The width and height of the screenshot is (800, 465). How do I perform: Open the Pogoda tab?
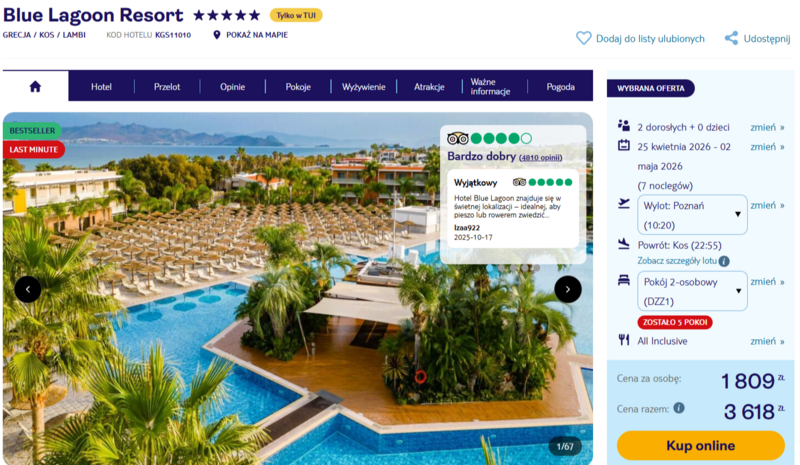pos(560,87)
